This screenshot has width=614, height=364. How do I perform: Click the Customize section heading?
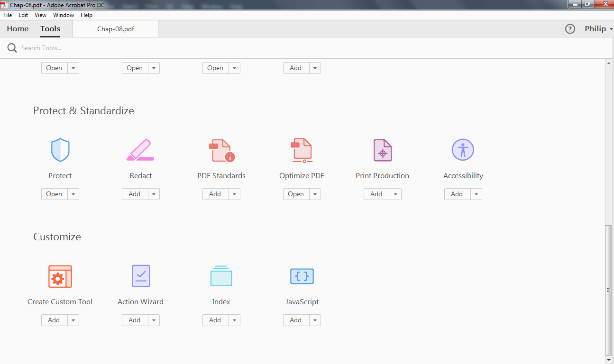click(x=57, y=237)
